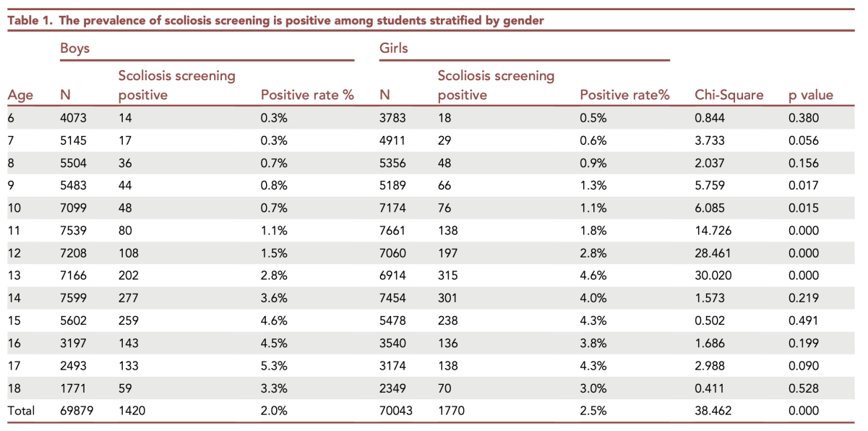868x431 pixels.
Task: Click the Total row label
Action: point(21,411)
